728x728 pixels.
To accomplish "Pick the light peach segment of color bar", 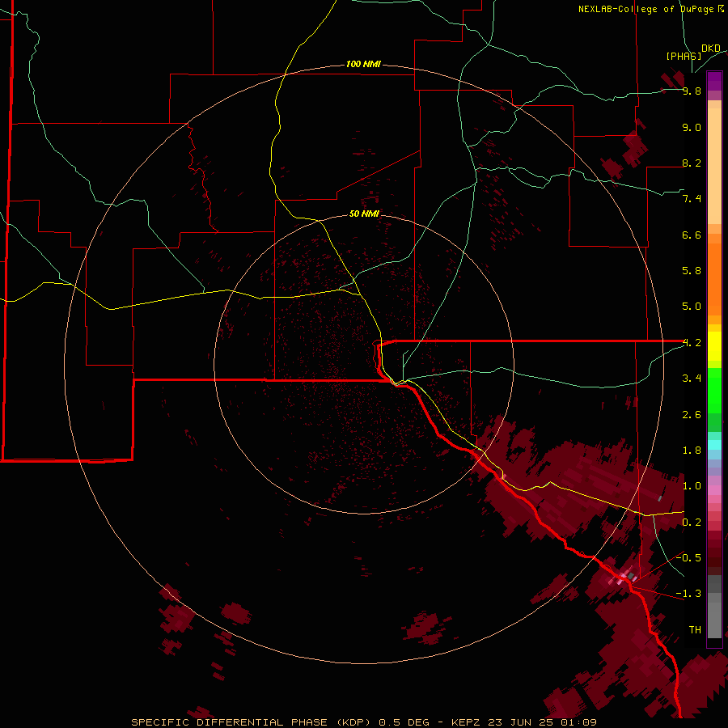I will tap(714, 166).
